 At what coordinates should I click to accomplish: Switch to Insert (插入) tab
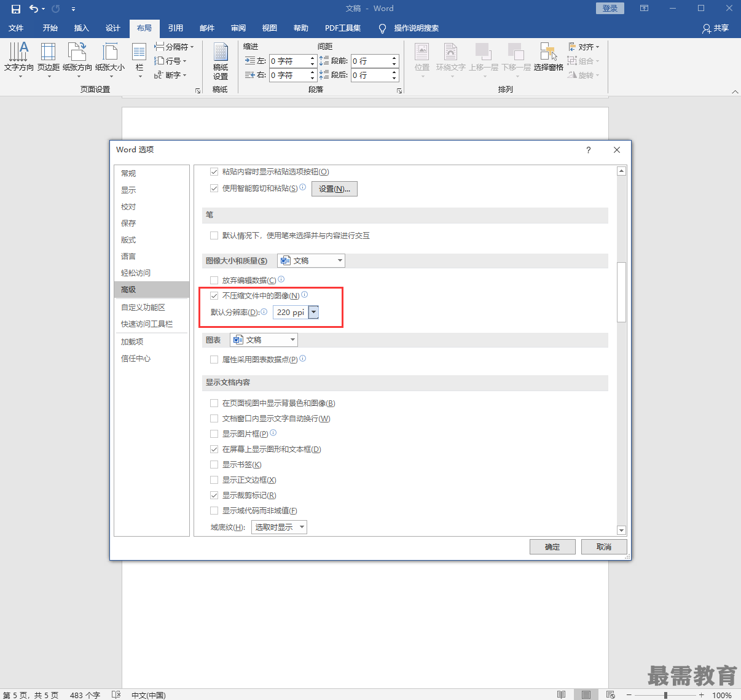tap(82, 28)
